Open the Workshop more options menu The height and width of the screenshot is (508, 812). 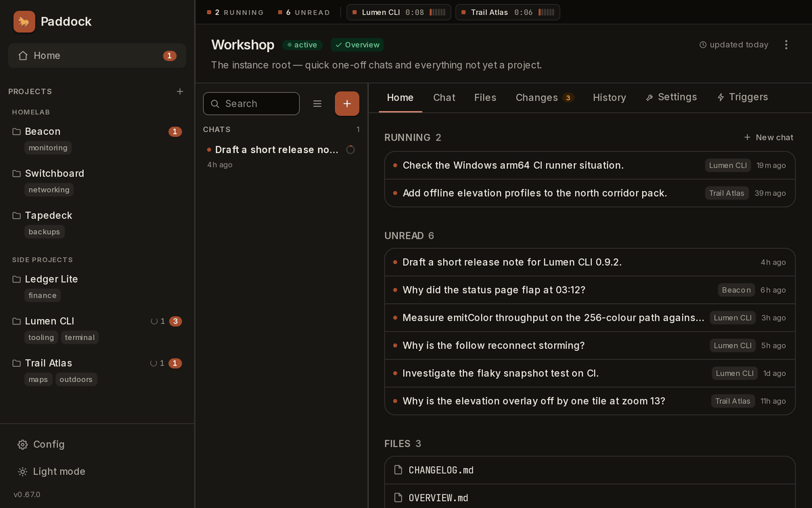click(x=786, y=45)
